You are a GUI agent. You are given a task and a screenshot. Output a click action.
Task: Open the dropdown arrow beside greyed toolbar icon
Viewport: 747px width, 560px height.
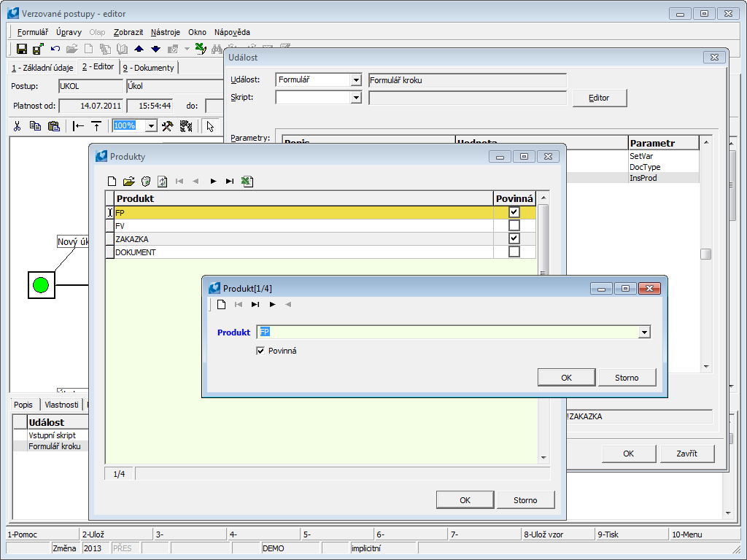coord(187,49)
